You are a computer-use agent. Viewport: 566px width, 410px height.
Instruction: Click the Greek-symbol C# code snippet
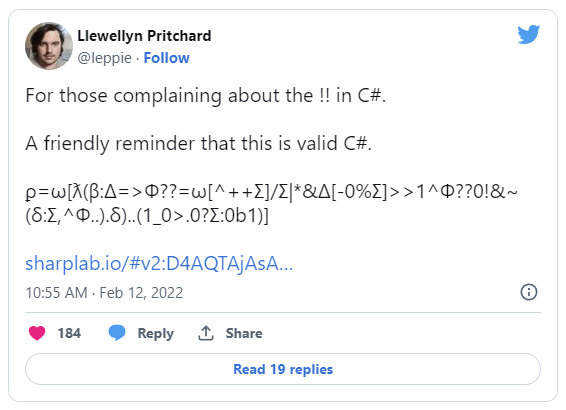coord(271,204)
